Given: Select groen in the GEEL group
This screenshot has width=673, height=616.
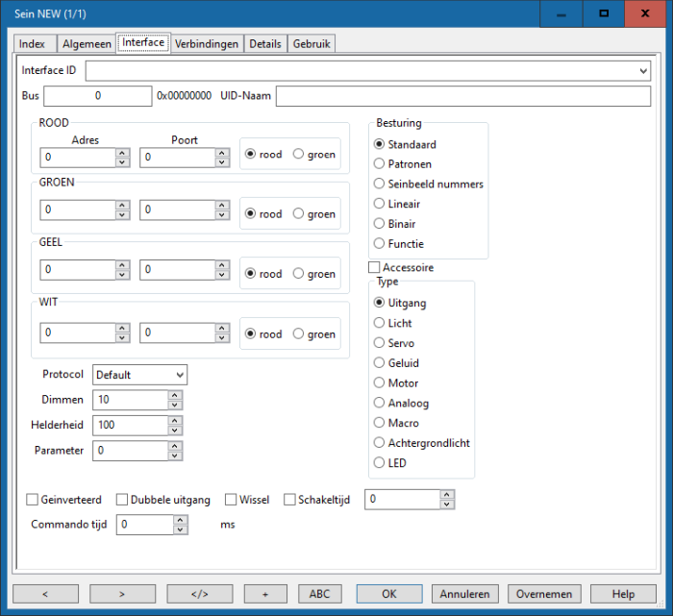Looking at the screenshot, I should (x=299, y=274).
